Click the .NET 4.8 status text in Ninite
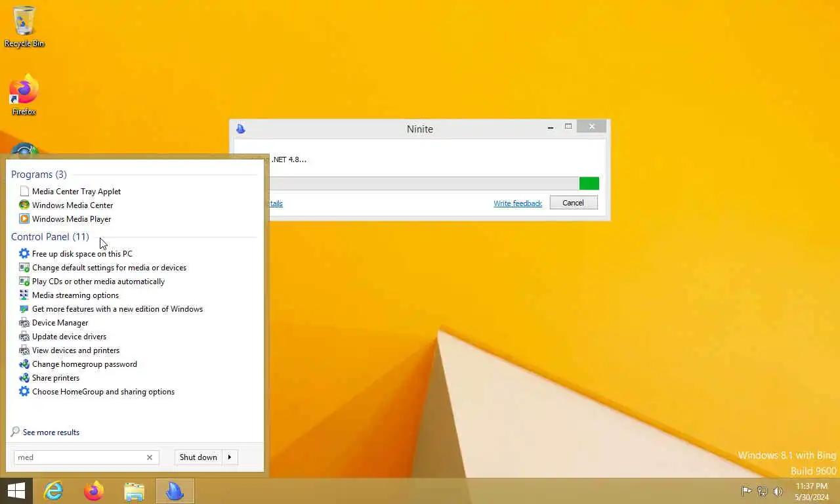Image resolution: width=840 pixels, height=504 pixels. pos(289,159)
